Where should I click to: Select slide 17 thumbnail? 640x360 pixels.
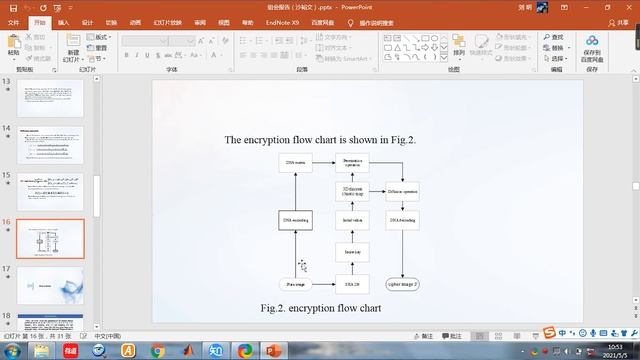[x=50, y=285]
